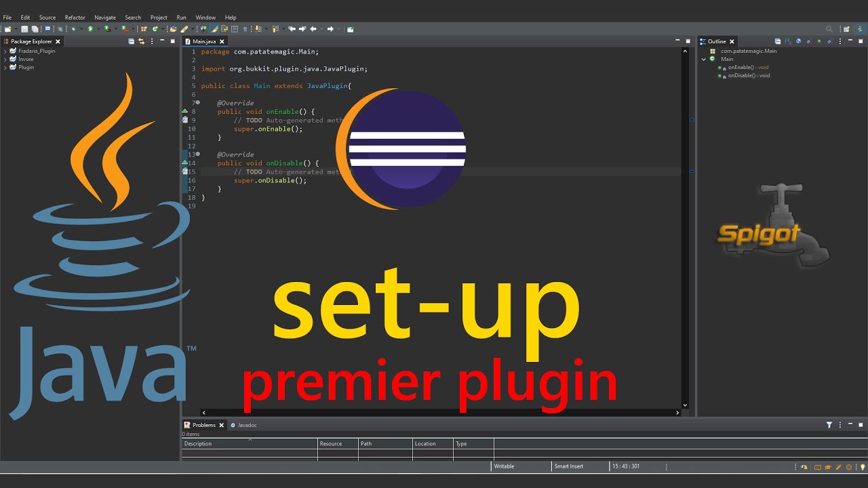The image size is (868, 488).
Task: Expand the Plugin project
Action: point(5,67)
